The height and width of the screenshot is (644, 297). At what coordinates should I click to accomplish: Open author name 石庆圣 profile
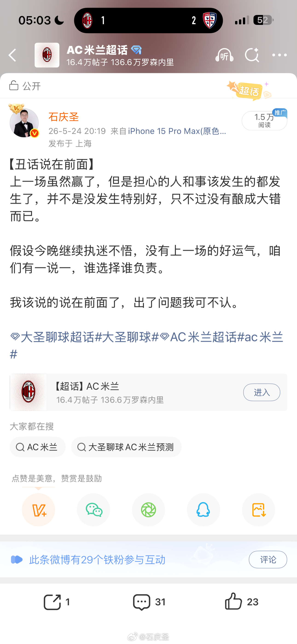(x=64, y=117)
